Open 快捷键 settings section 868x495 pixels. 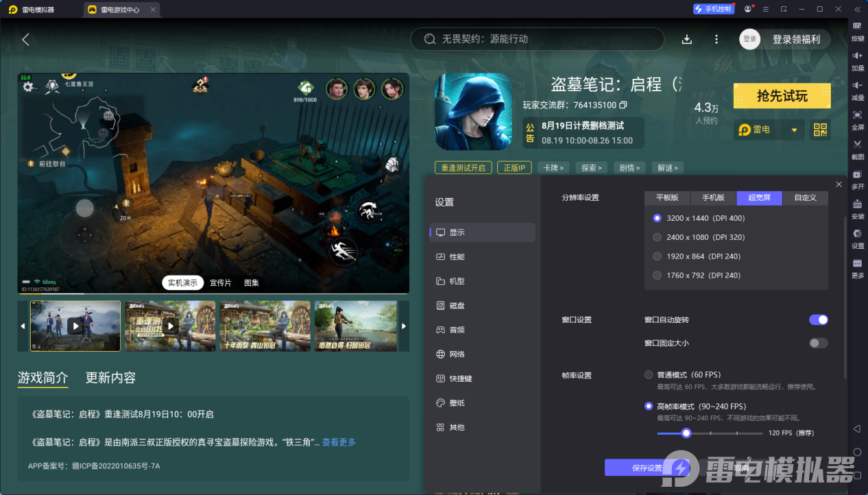[x=482, y=378]
